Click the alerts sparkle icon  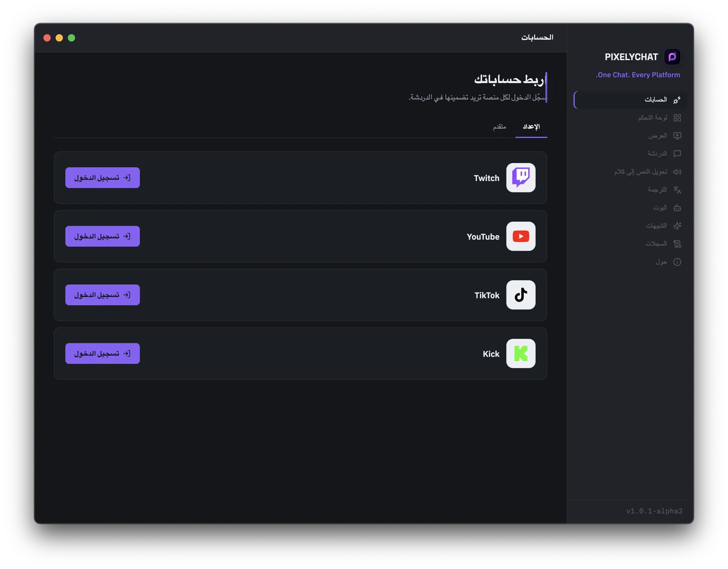click(677, 226)
